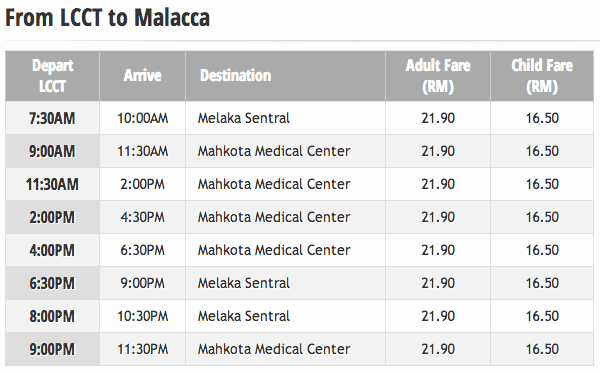Click the child fare in the 6:30PM row
Screen dimensions: 600x372
tap(542, 283)
